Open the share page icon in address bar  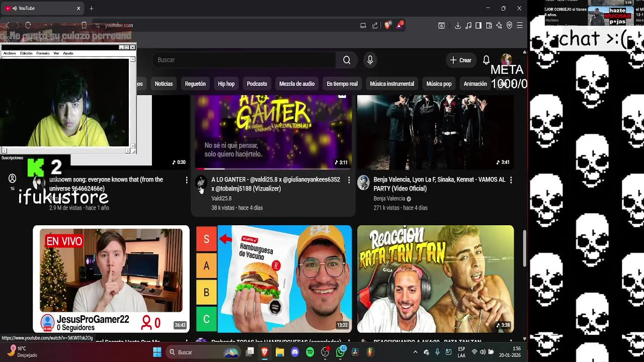pyautogui.click(x=375, y=25)
